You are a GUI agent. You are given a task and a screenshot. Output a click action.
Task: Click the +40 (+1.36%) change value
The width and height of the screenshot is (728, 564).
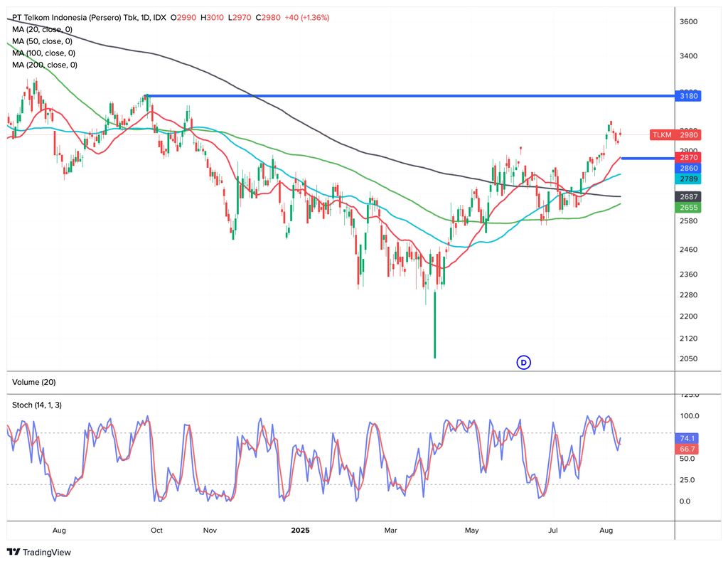307,18
